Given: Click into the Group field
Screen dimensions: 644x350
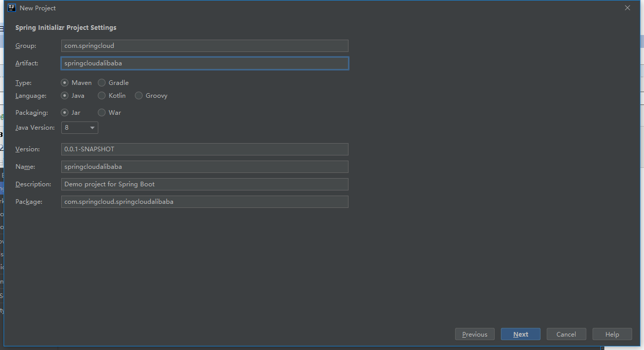Looking at the screenshot, I should [x=204, y=46].
